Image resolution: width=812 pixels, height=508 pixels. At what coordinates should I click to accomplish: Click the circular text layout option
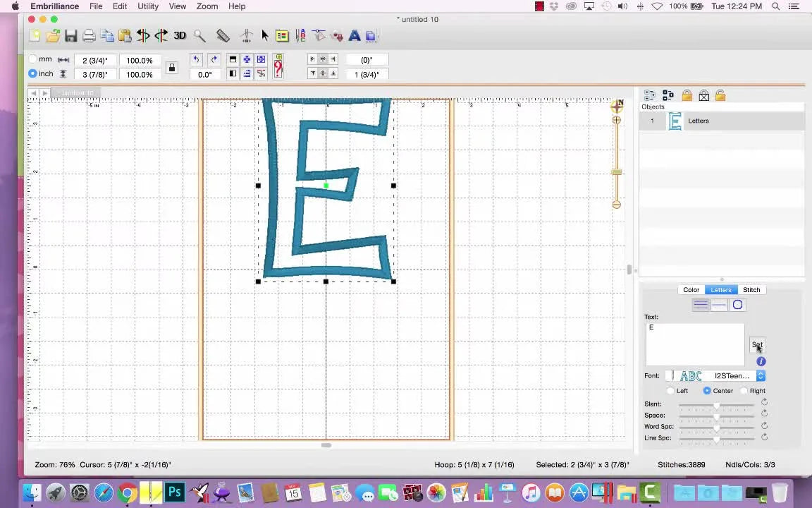tap(737, 304)
